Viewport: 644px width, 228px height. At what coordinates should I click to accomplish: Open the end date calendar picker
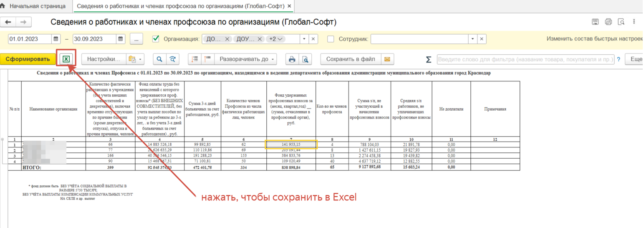[121, 39]
